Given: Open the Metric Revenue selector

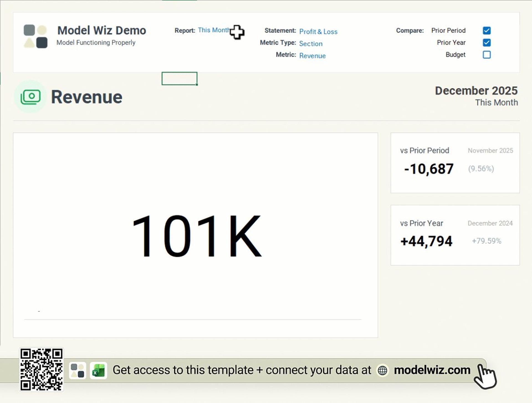Looking at the screenshot, I should [312, 56].
